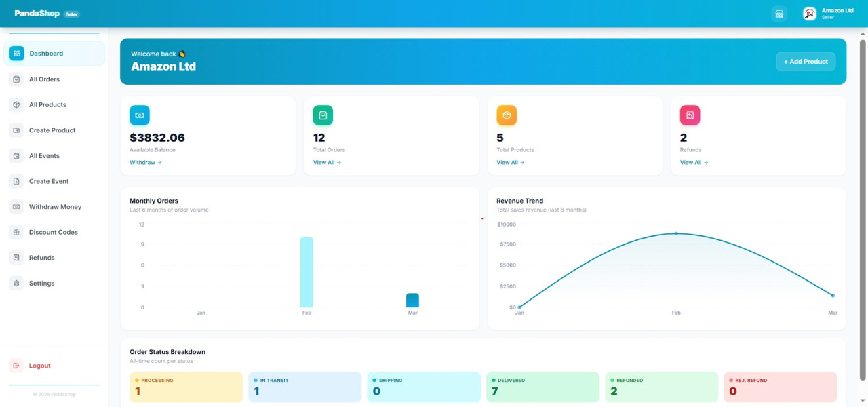Click the Shipping status card
This screenshot has height=407, width=868.
pyautogui.click(x=424, y=387)
